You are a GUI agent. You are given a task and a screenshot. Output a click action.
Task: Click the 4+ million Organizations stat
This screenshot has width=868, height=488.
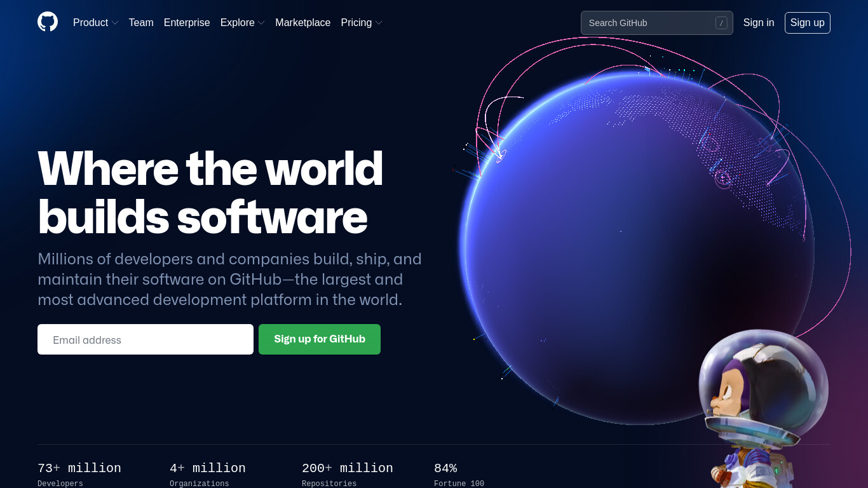(x=208, y=475)
